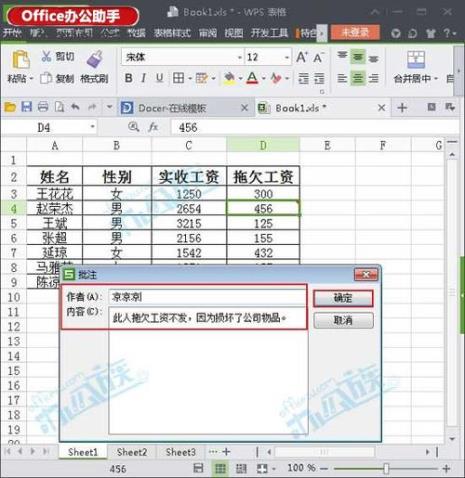Toggle center horizontal alignment
Viewport: 465px width, 478px height.
pos(358,78)
